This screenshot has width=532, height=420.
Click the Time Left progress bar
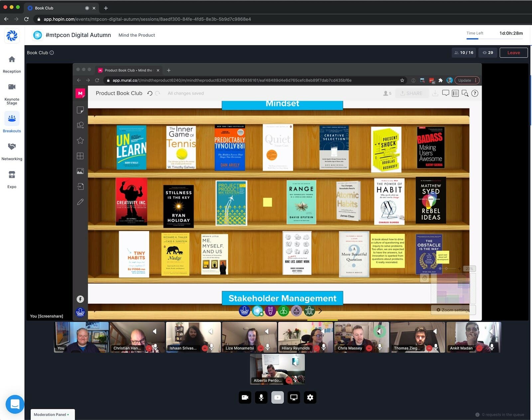coord(494,39)
